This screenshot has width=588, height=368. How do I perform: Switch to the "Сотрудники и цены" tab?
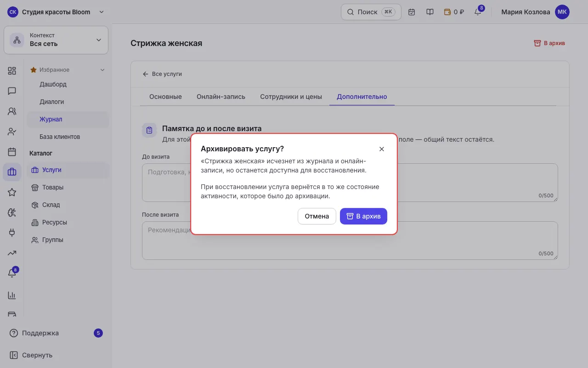(291, 97)
